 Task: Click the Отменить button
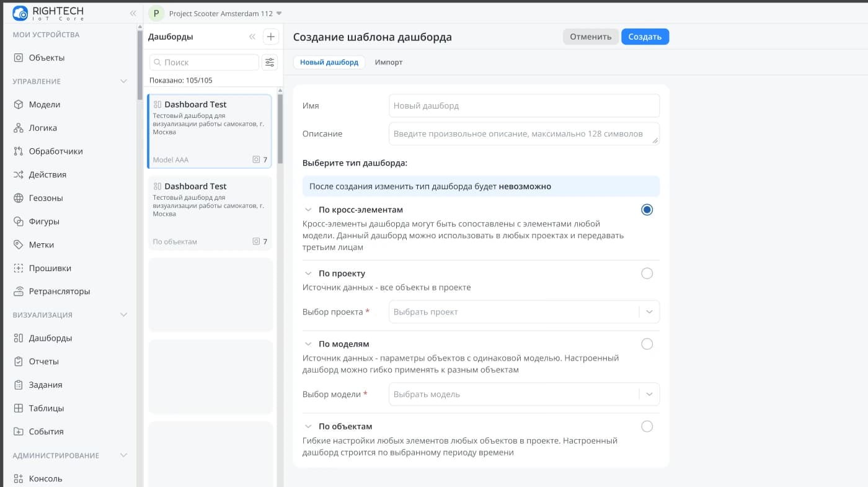pos(590,37)
